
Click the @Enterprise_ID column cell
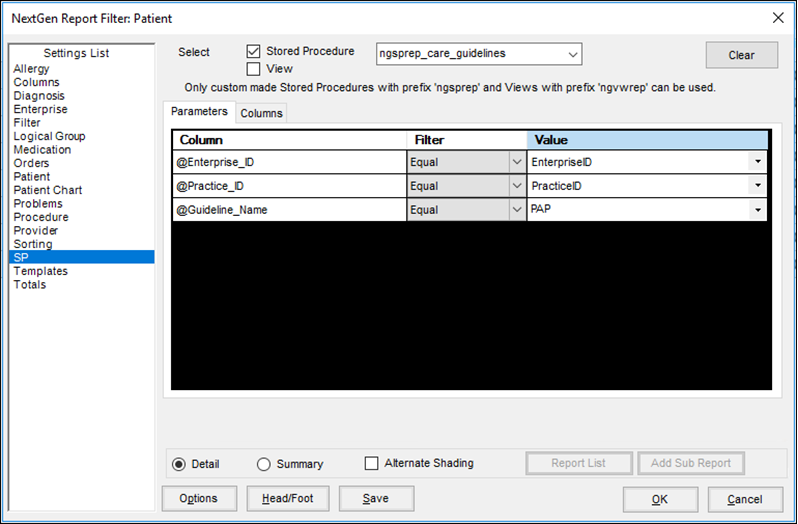coord(289,162)
